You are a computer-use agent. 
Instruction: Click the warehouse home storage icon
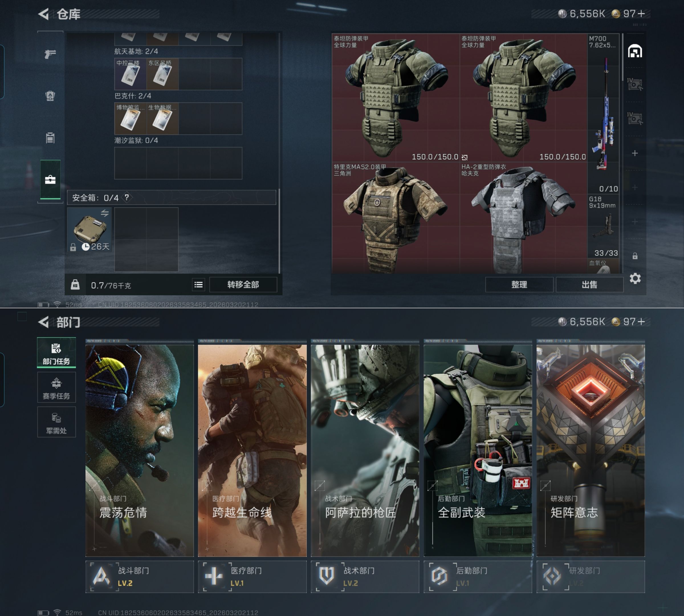635,51
